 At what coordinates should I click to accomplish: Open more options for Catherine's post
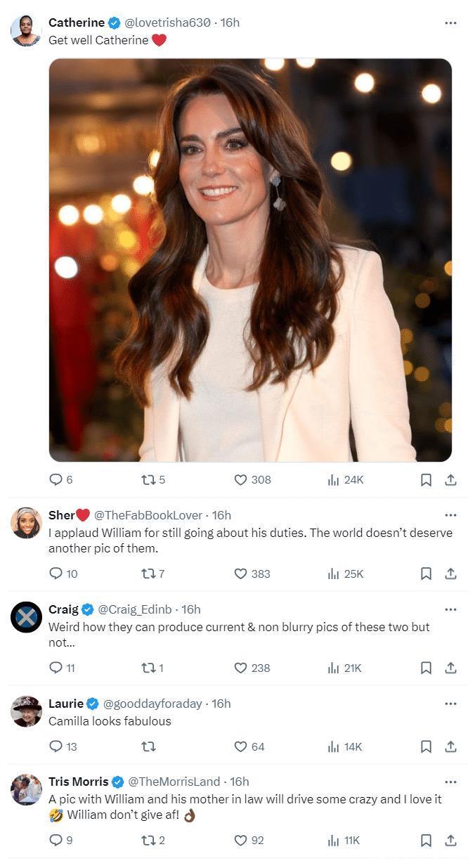pyautogui.click(x=450, y=22)
